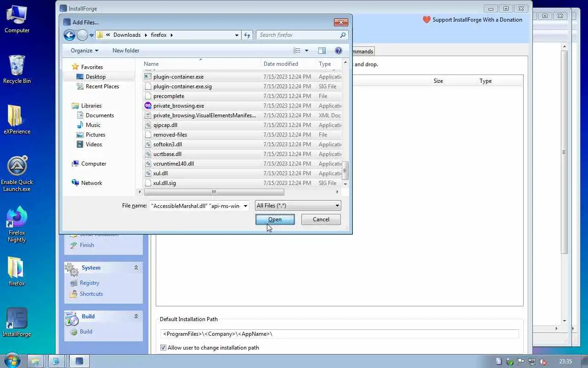Click the vertical scrollbar thumb in file list
Viewport: 588px width, 368px height.
345,171
